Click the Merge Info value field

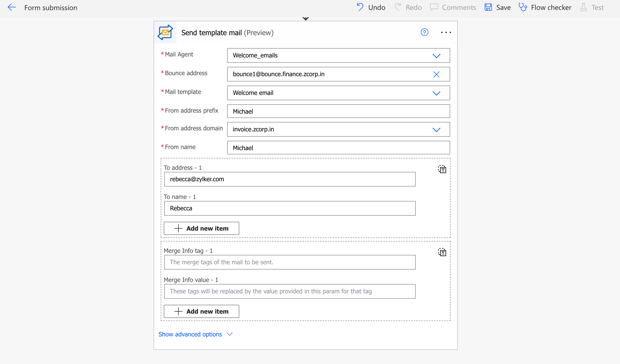289,291
